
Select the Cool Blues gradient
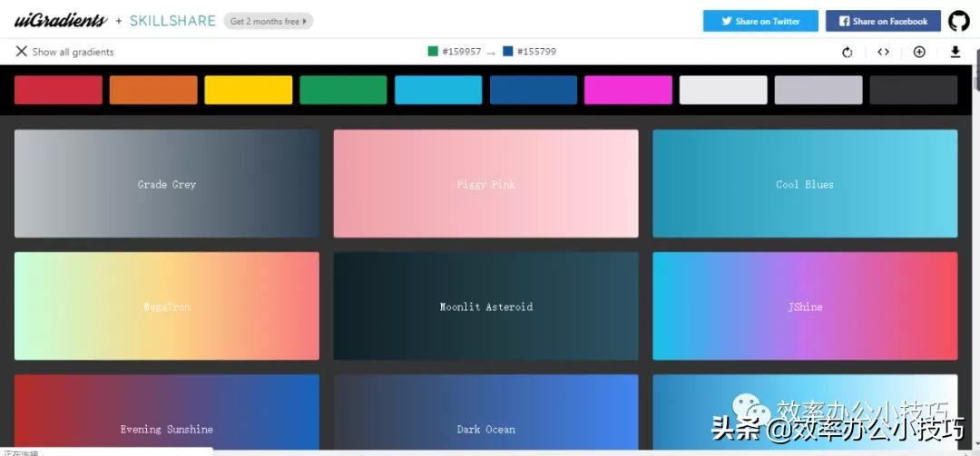(805, 184)
